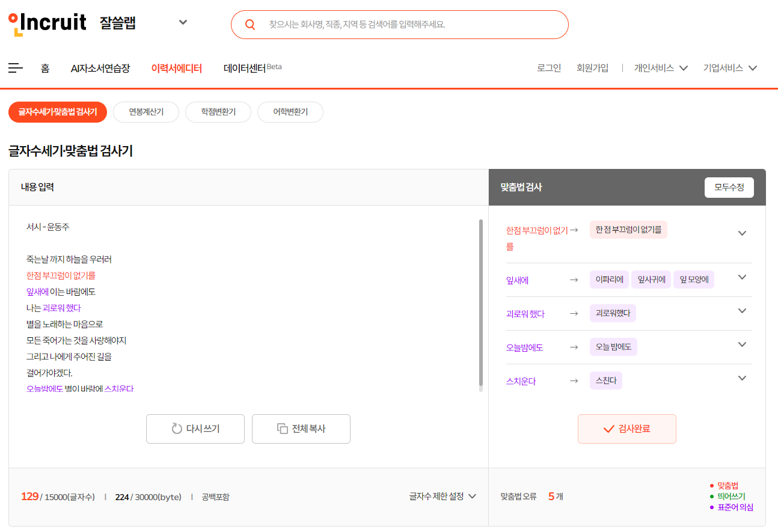Apply all corrections with 모두수정
This screenshot has width=778, height=532.
pyautogui.click(x=729, y=187)
